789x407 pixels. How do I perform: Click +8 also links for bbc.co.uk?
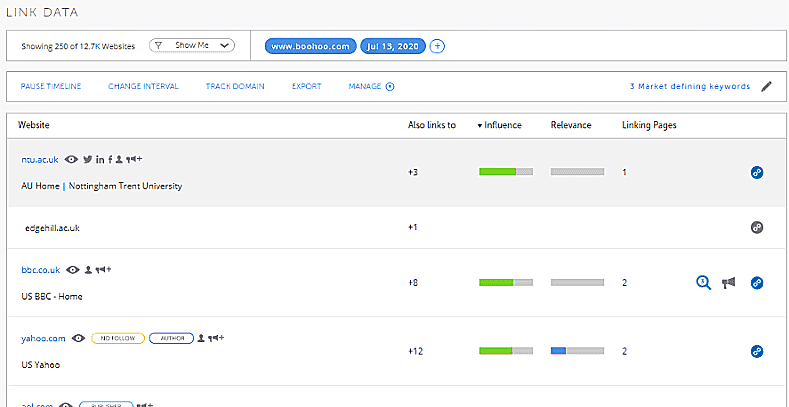(413, 283)
